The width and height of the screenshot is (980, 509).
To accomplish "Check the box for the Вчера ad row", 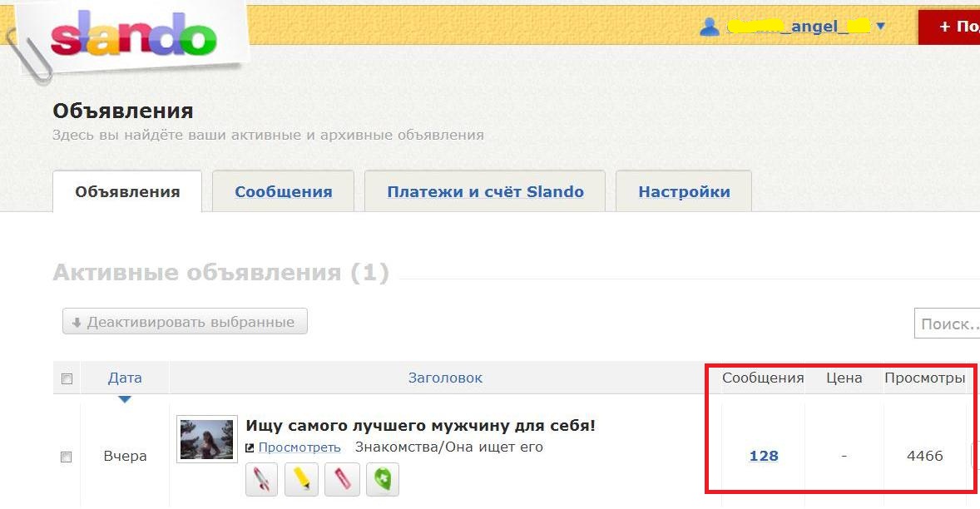I will point(66,457).
